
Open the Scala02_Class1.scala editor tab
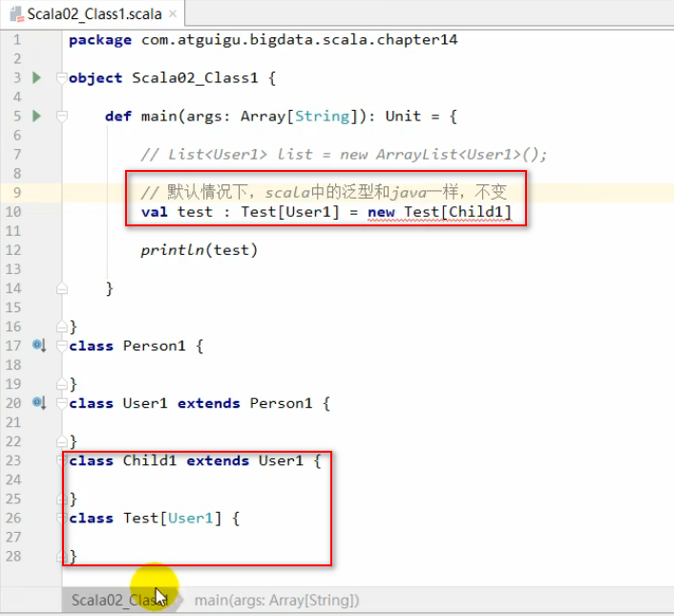(x=95, y=14)
